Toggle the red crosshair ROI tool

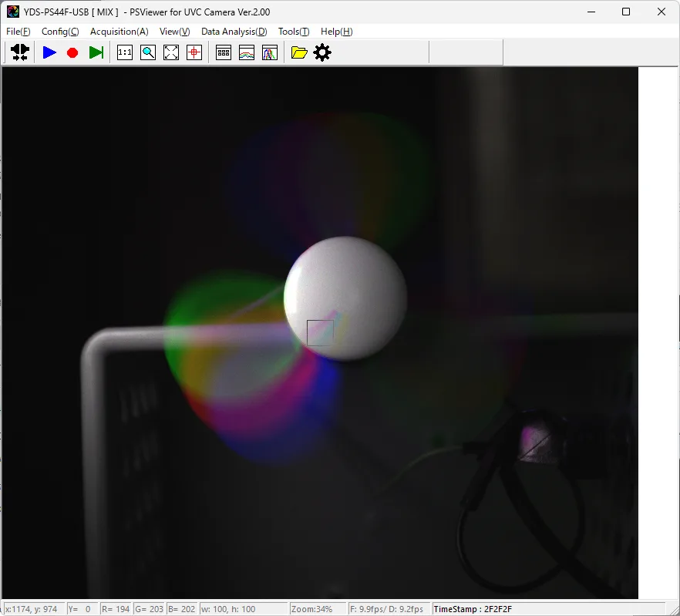pos(194,52)
